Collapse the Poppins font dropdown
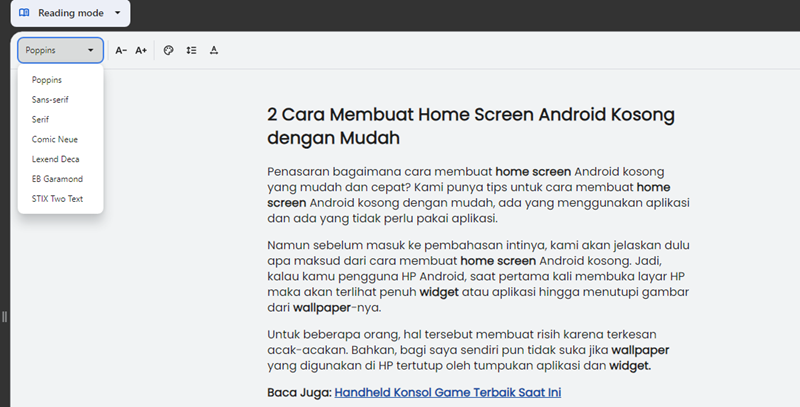Image resolution: width=800 pixels, height=407 pixels. (x=60, y=50)
